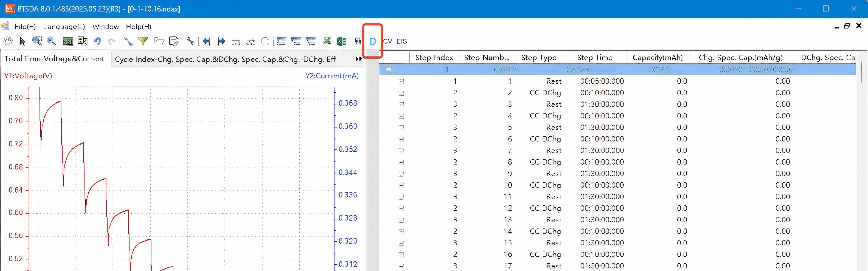Expand step number 2 CC DChg row

[401, 93]
